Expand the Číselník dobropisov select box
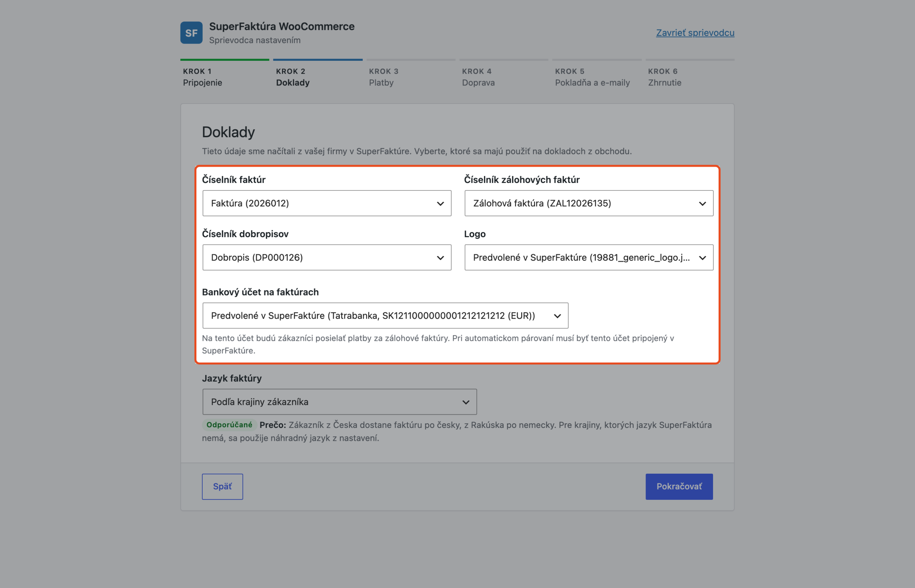 tap(327, 257)
